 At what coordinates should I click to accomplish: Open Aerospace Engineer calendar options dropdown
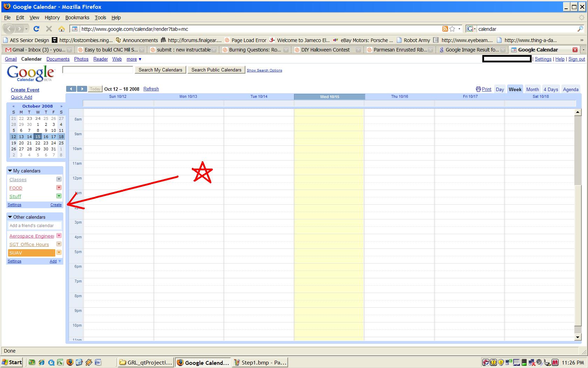click(59, 236)
